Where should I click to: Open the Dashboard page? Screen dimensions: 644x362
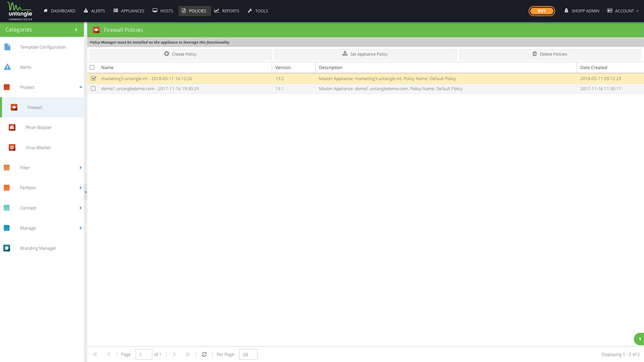pos(59,11)
